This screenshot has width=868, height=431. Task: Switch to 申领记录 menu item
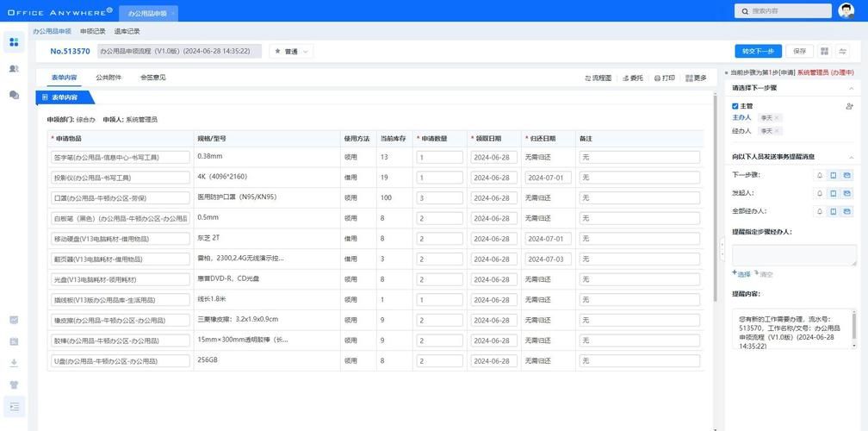coord(92,32)
